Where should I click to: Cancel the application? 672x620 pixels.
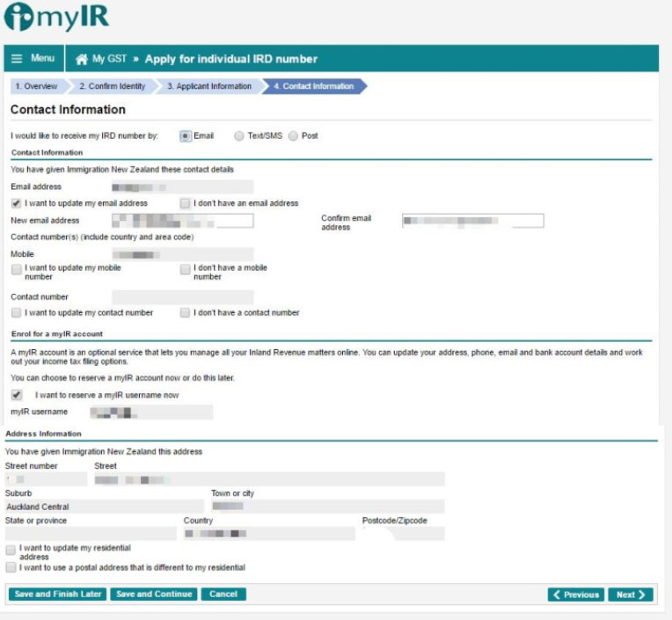coord(223,594)
